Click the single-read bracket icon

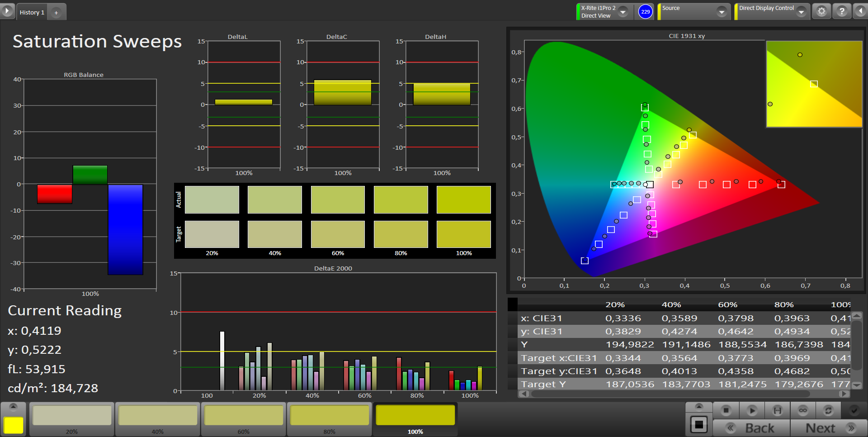tap(777, 410)
